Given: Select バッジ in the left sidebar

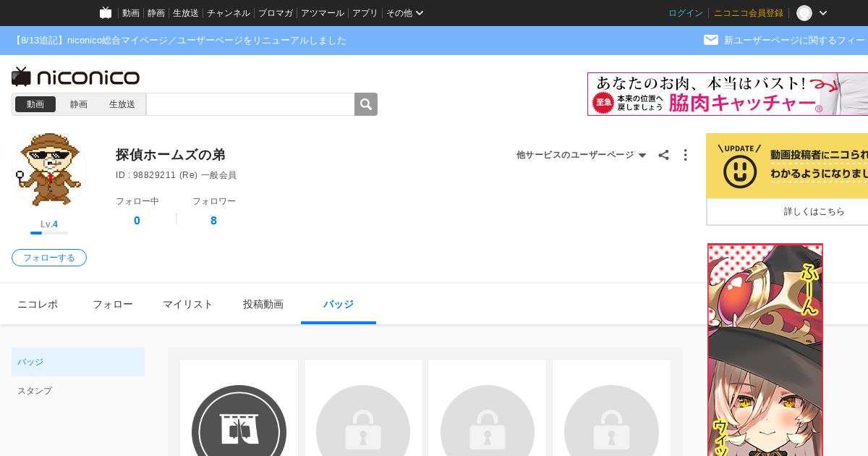Looking at the screenshot, I should (x=78, y=362).
